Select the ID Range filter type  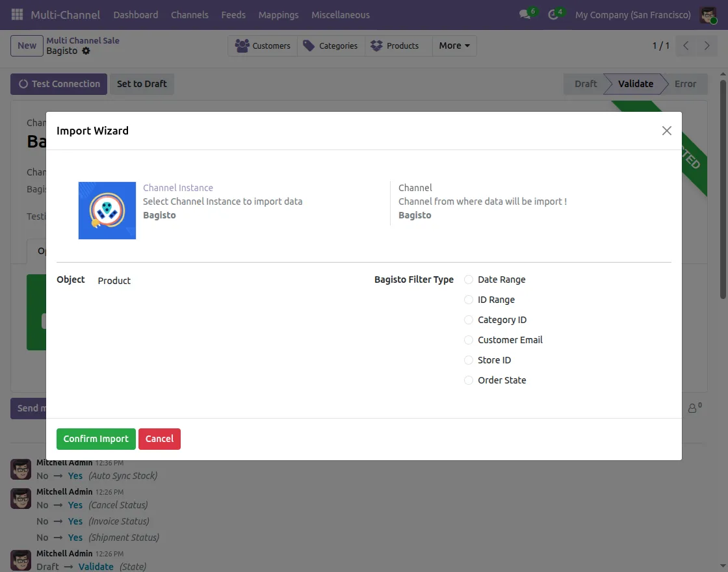coord(469,300)
